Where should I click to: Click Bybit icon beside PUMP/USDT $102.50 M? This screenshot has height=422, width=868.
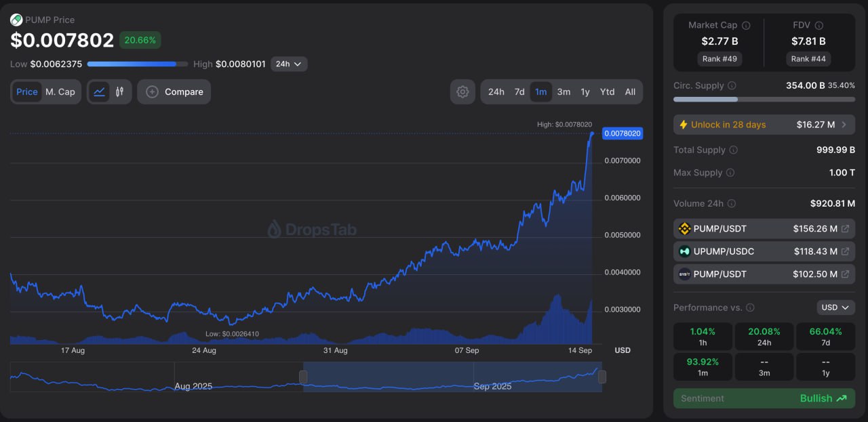pyautogui.click(x=684, y=274)
